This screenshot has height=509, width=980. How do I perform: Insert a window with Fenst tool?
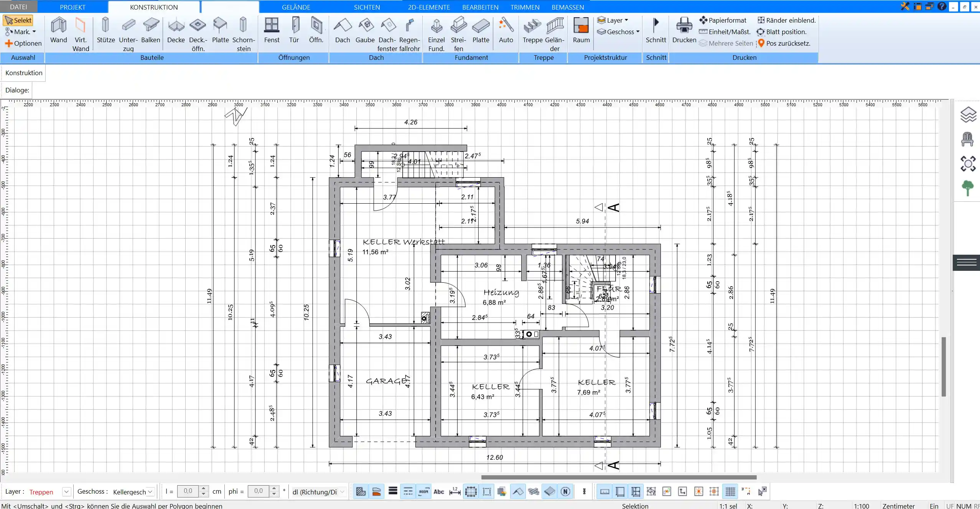[272, 30]
